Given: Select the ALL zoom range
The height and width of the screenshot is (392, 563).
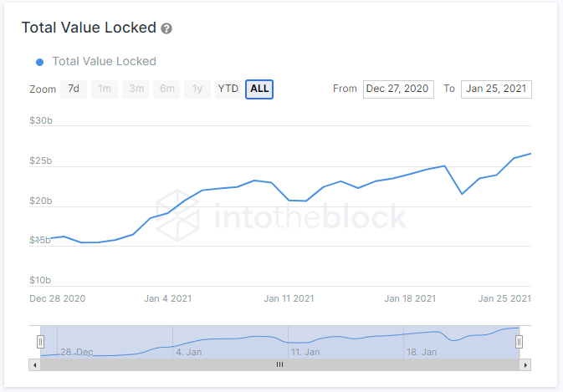Looking at the screenshot, I should (x=259, y=89).
